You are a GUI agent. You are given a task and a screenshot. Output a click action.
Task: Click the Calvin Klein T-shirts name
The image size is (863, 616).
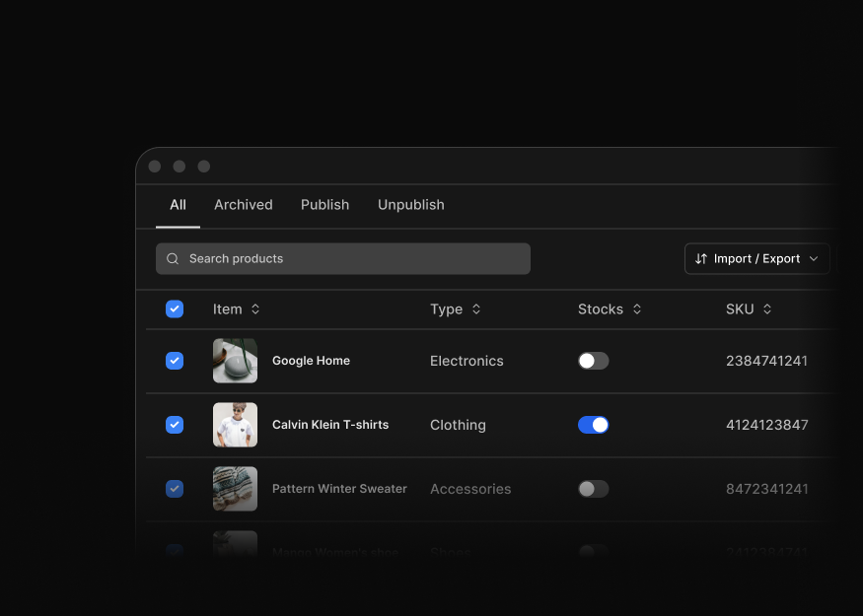(330, 425)
